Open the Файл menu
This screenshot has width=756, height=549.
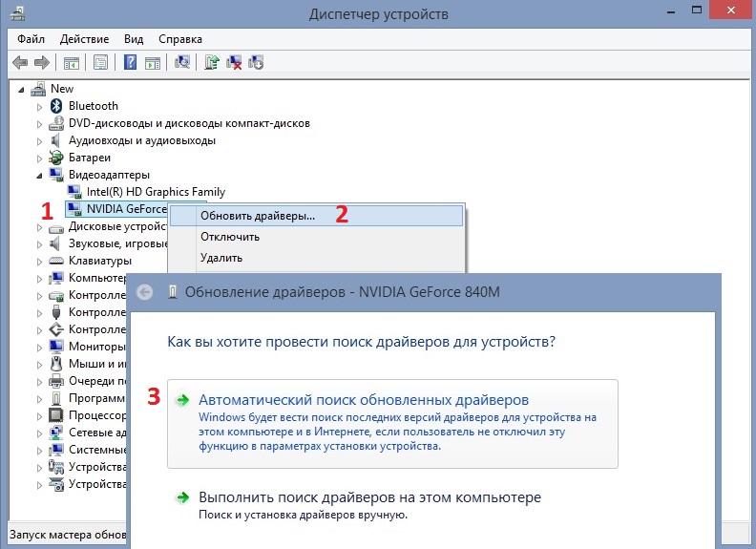coord(31,39)
